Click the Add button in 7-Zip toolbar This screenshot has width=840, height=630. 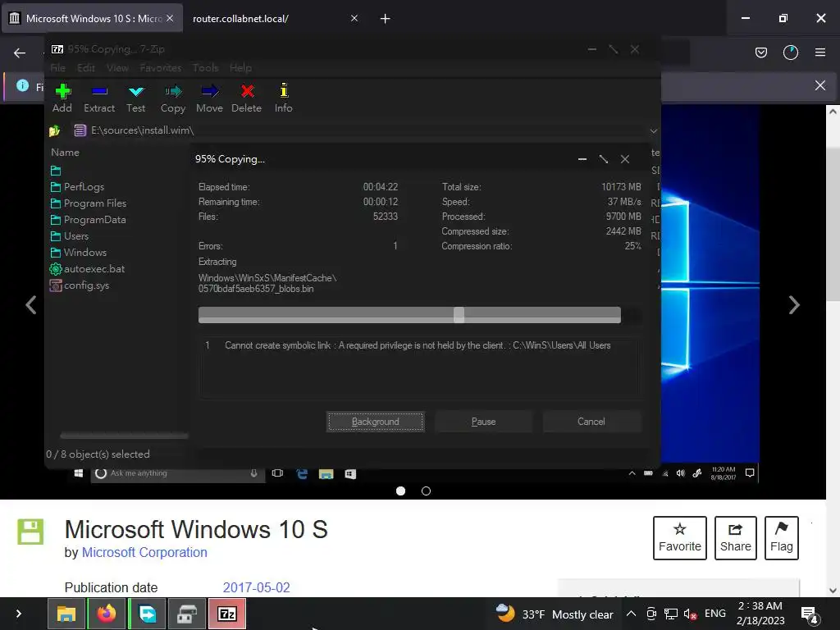point(62,98)
